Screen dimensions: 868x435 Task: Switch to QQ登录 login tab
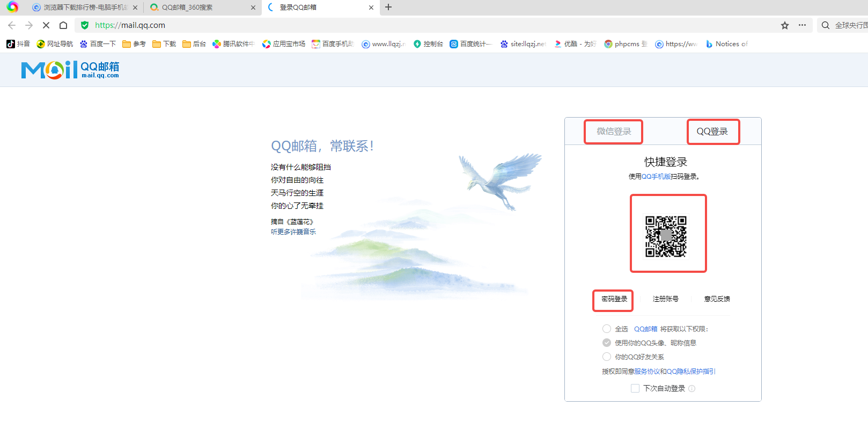tap(712, 132)
